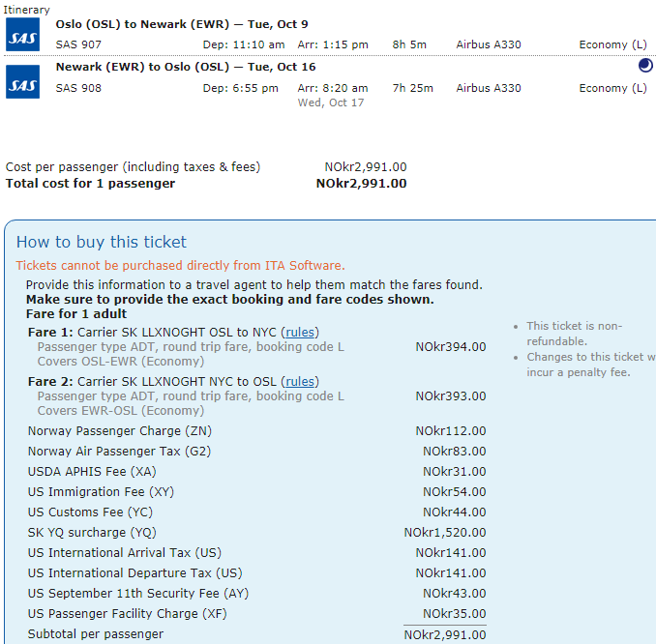Click the ITA Software purchase warning text
This screenshot has width=656, height=644.
point(180,266)
